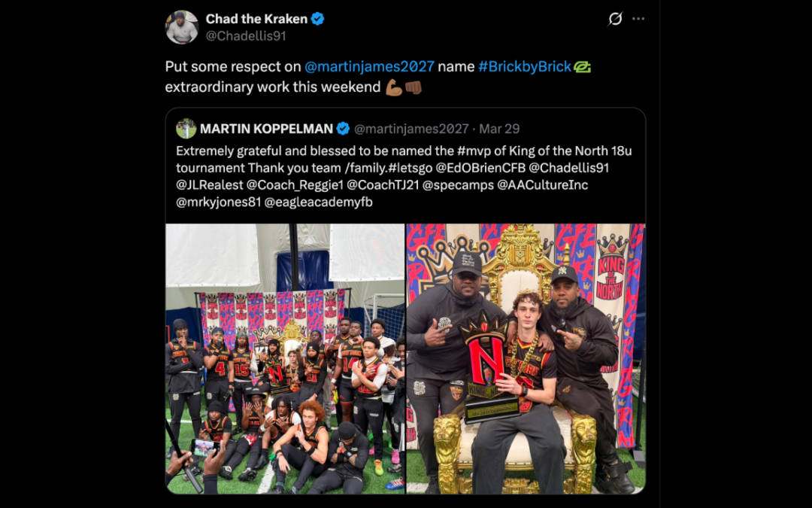
Task: Click the MARTIN KOPPELMAN display name
Action: 266,129
